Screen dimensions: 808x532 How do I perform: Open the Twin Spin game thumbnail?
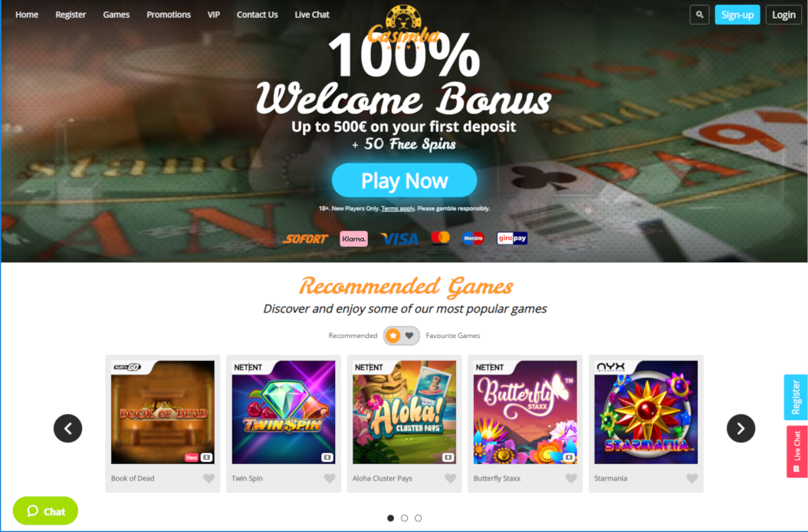point(284,412)
